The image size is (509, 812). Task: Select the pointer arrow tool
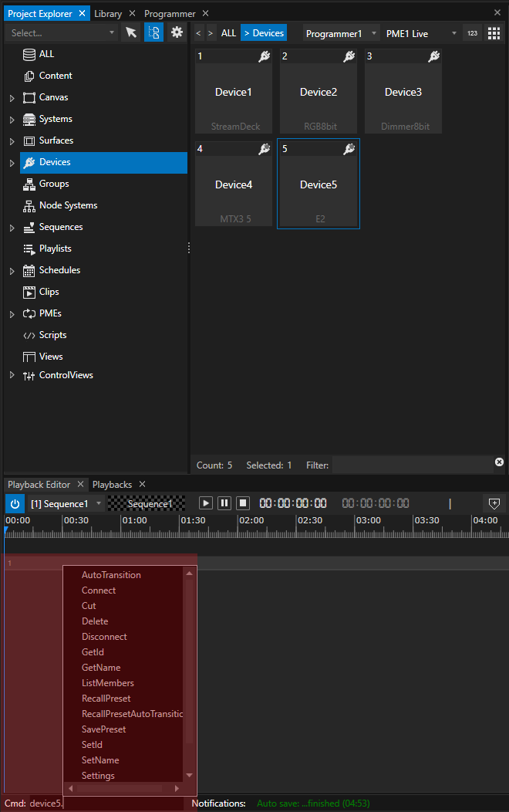(131, 32)
